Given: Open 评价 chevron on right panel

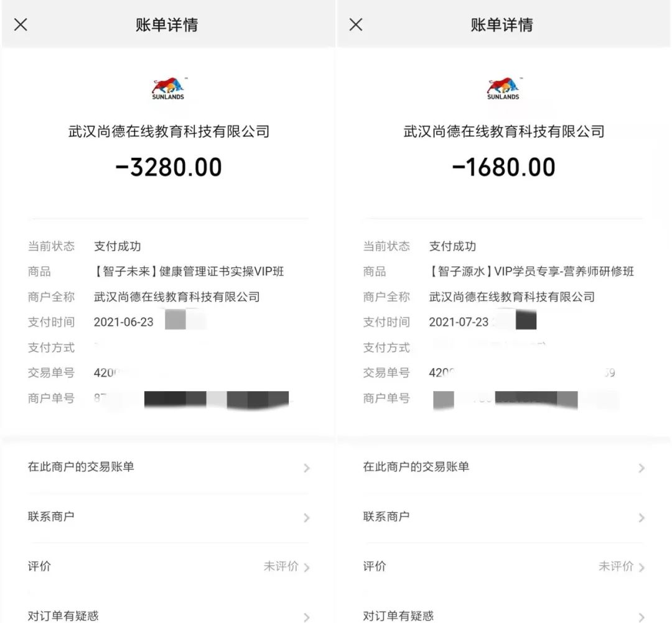Looking at the screenshot, I should (x=642, y=567).
